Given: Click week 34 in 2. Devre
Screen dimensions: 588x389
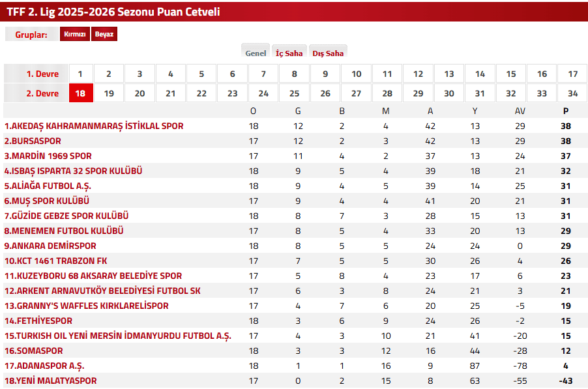Looking at the screenshot, I should [x=573, y=93].
